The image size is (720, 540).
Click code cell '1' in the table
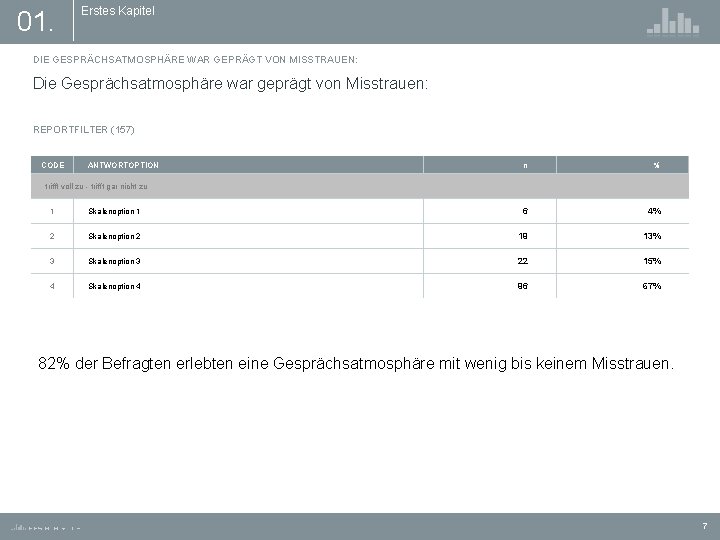coord(52,211)
